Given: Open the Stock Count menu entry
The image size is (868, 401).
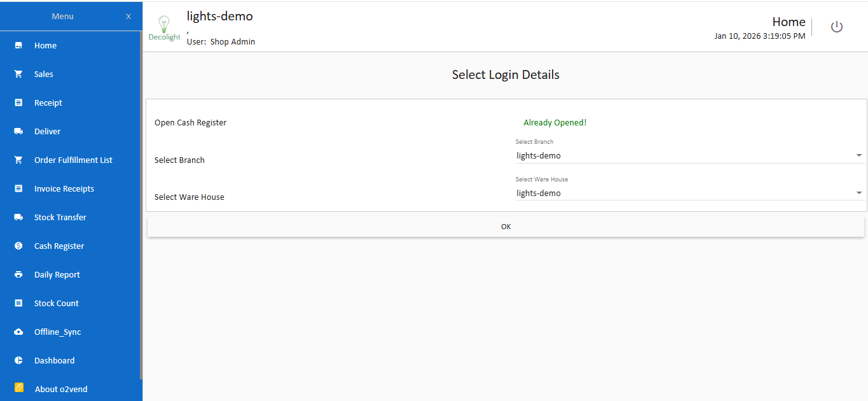Looking at the screenshot, I should [x=56, y=304].
